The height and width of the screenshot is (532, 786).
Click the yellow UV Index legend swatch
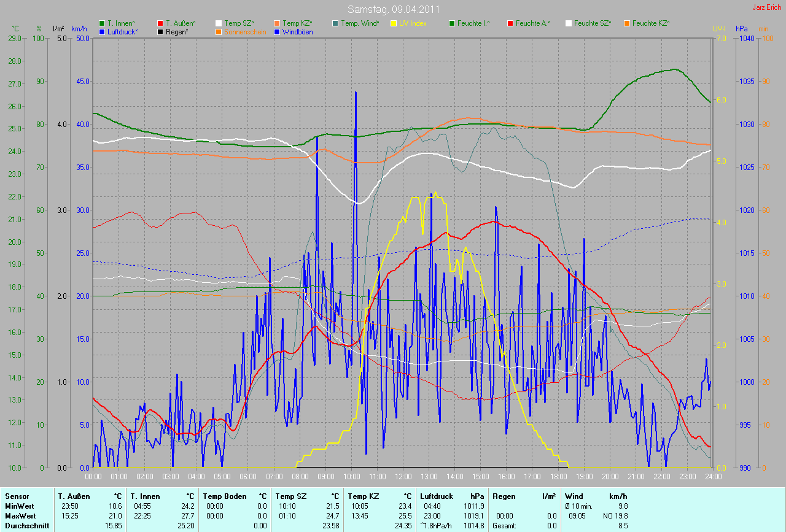394,23
